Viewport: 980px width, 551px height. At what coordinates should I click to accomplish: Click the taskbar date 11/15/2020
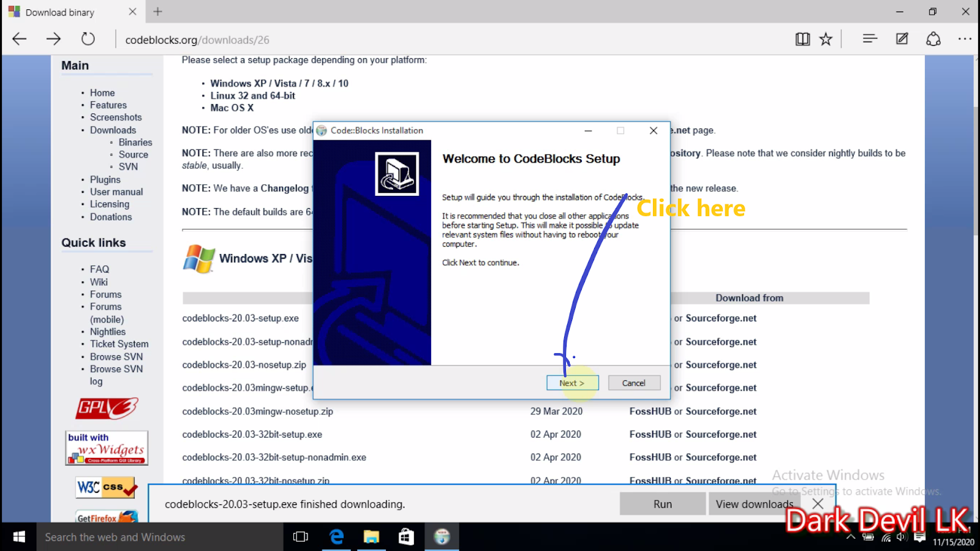(953, 542)
